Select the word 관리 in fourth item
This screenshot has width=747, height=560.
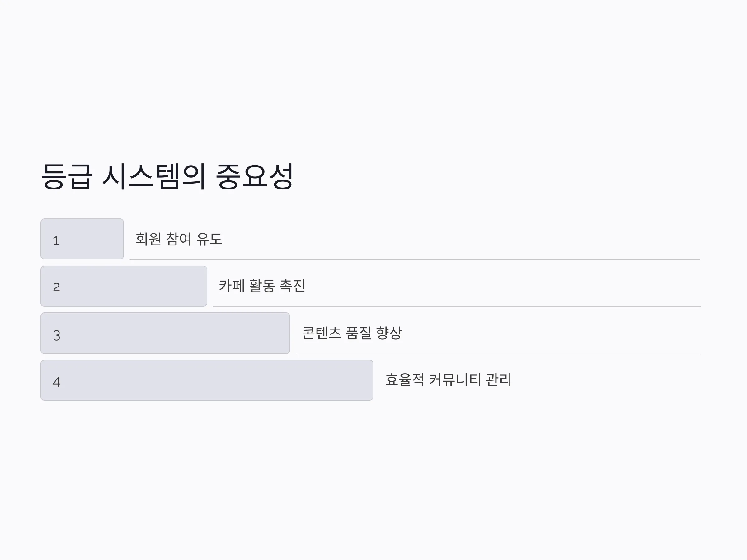[499, 380]
